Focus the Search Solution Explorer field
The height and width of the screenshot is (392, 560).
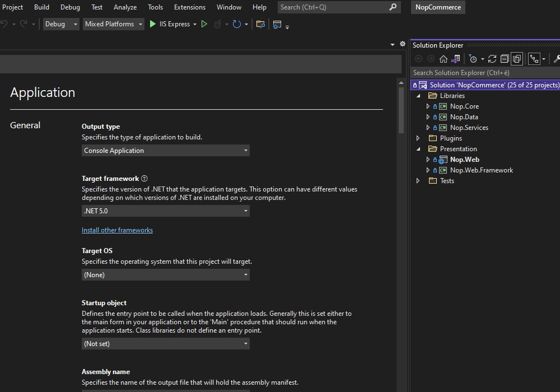[x=486, y=72]
